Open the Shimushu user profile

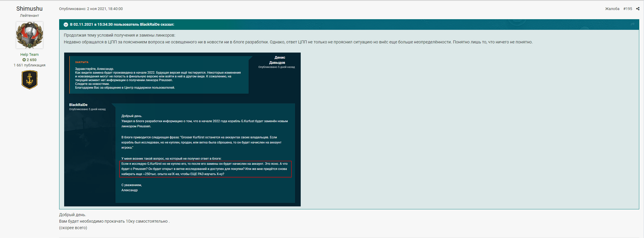(x=30, y=9)
